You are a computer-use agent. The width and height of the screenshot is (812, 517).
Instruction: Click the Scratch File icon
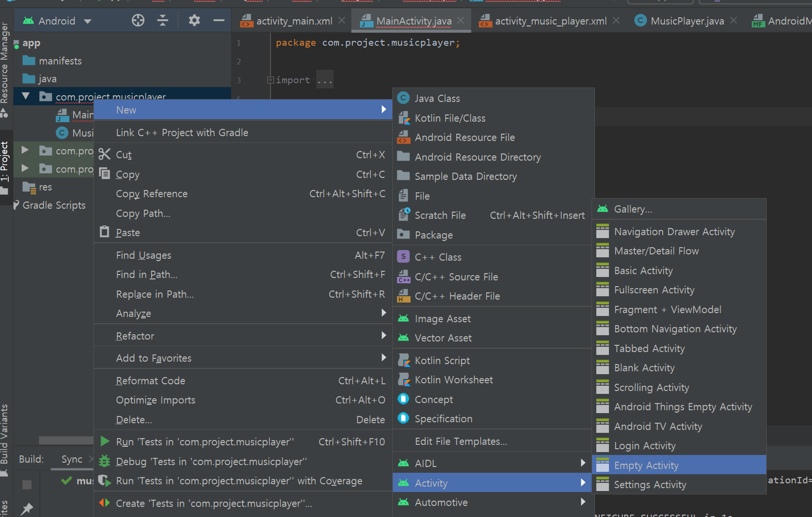coord(403,214)
